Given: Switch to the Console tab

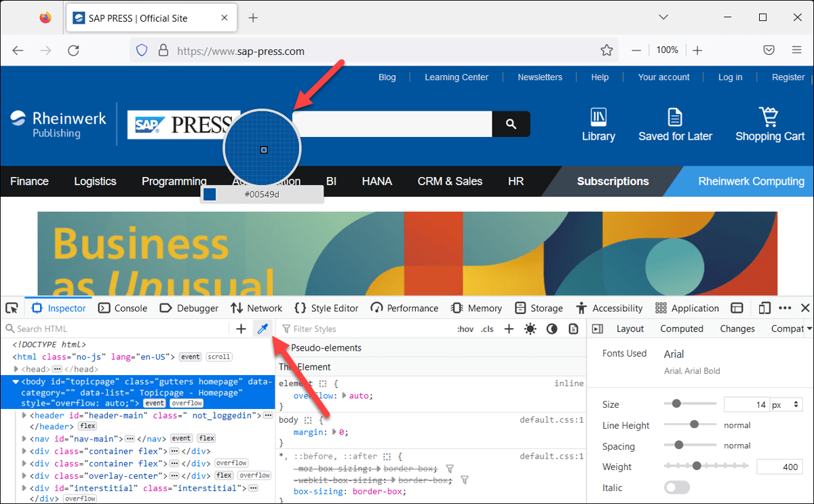Looking at the screenshot, I should pyautogui.click(x=123, y=307).
